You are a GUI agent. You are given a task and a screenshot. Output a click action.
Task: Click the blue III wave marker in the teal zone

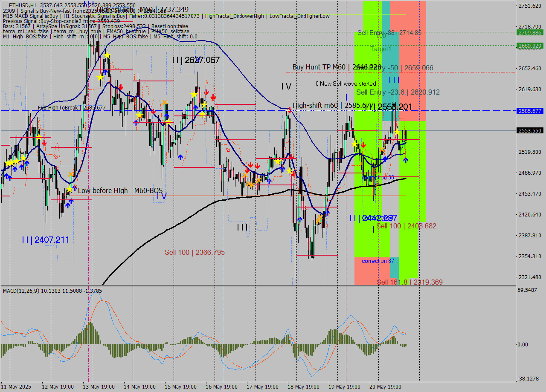394,80
